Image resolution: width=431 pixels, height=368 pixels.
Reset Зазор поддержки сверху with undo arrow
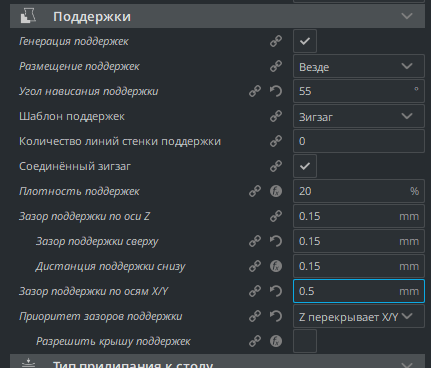[276, 241]
